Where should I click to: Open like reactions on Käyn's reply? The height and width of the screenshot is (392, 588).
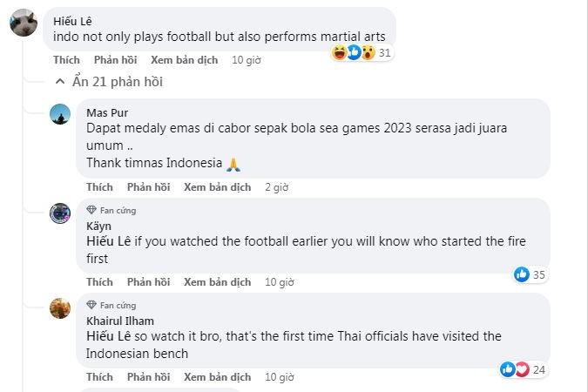click(530, 275)
